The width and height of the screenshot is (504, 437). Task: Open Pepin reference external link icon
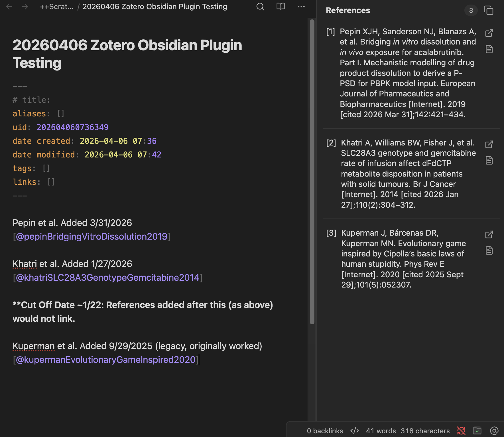click(x=489, y=33)
